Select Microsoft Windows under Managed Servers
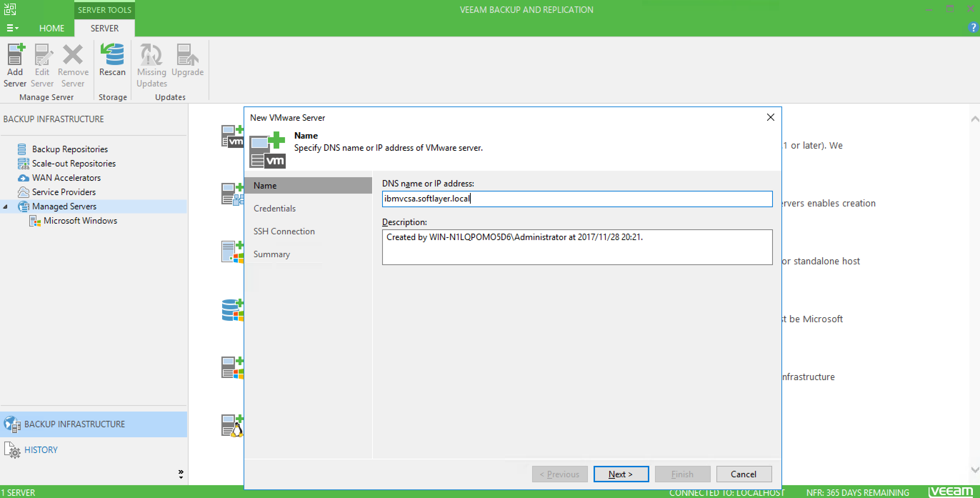 (x=80, y=221)
